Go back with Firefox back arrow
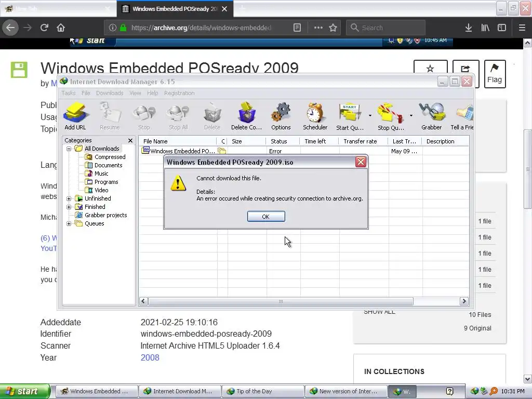Screen dimensions: 532x399 tap(10, 28)
